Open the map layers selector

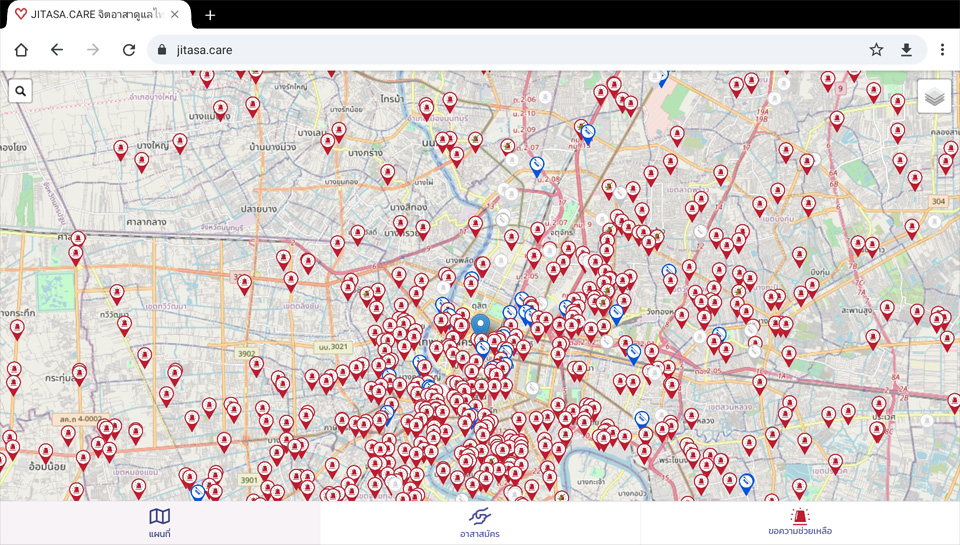(x=934, y=96)
